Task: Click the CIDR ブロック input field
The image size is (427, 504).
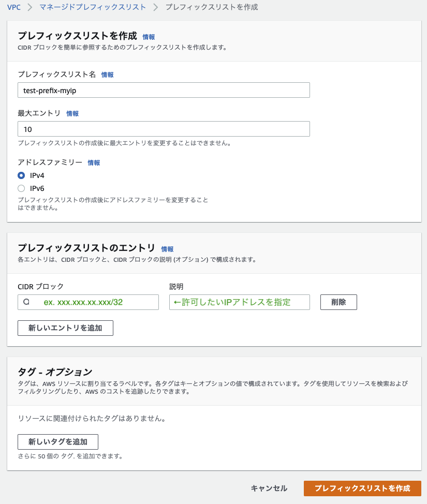Action: 93,302
